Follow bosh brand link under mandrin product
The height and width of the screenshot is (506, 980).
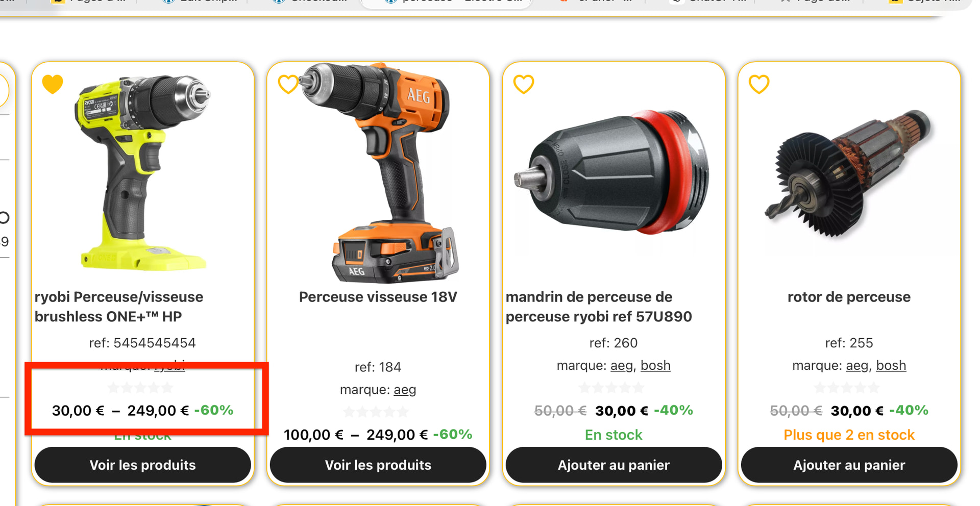click(655, 366)
